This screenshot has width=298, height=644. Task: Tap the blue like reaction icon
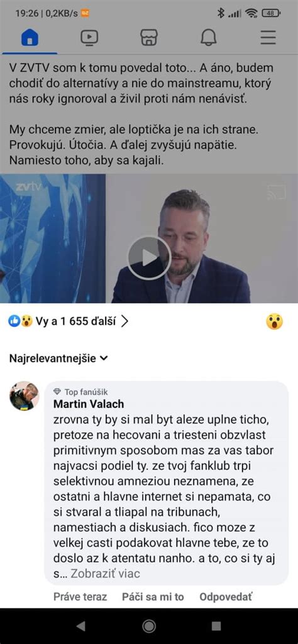point(14,321)
